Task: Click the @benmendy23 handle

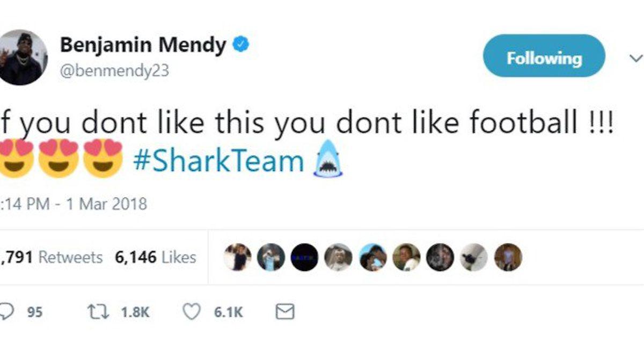Action: click(x=115, y=71)
